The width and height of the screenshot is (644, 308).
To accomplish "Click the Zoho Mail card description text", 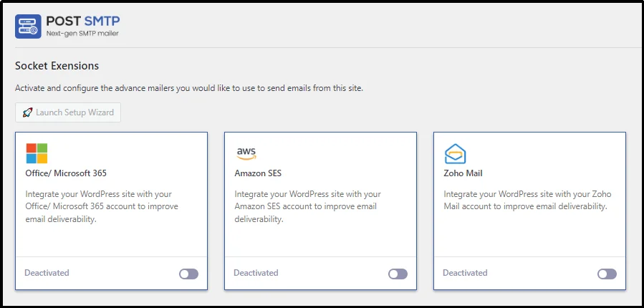I will [x=528, y=200].
